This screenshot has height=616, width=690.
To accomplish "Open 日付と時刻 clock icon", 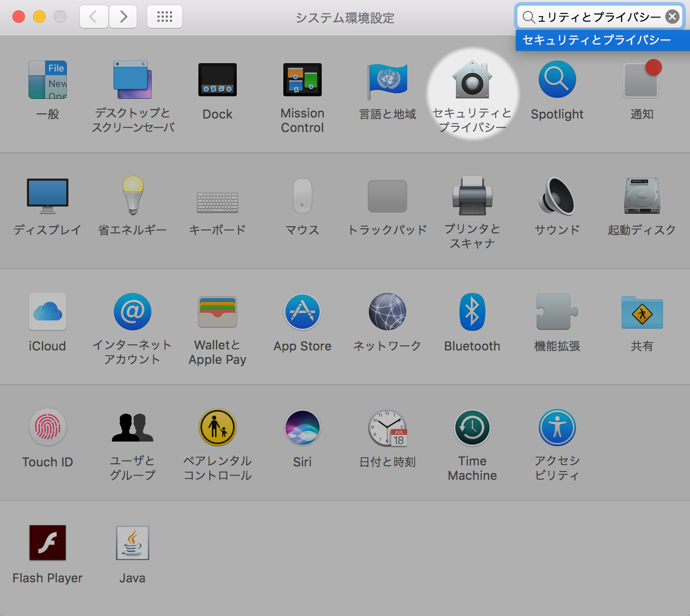I will tap(387, 428).
